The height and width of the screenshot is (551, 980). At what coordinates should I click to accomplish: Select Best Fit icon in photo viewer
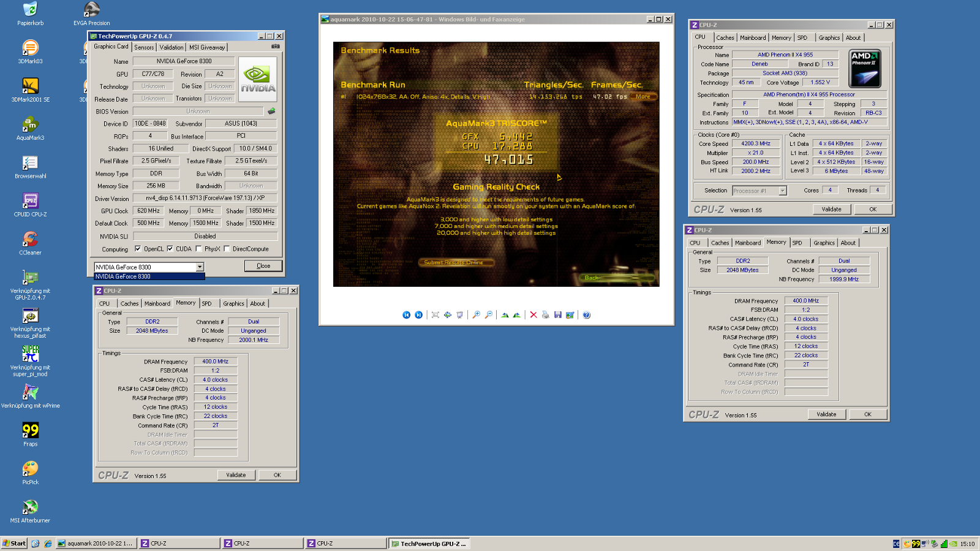[x=435, y=315]
